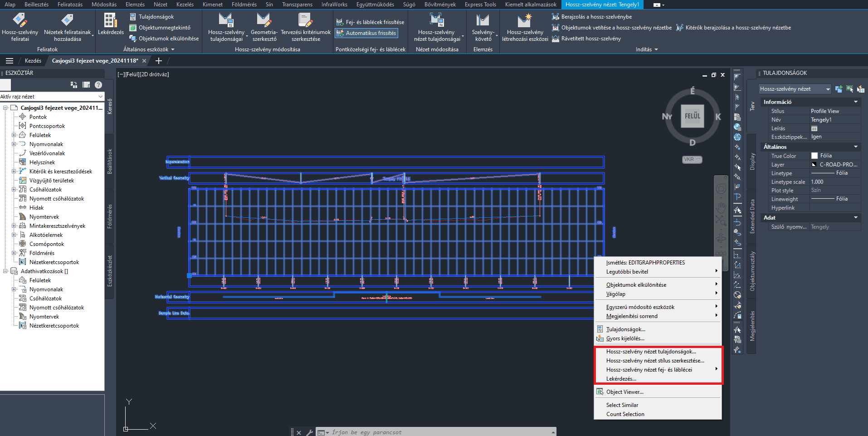This screenshot has height=436, width=868.
Task: Select Lekérdezés... in context menu
Action: [658, 379]
